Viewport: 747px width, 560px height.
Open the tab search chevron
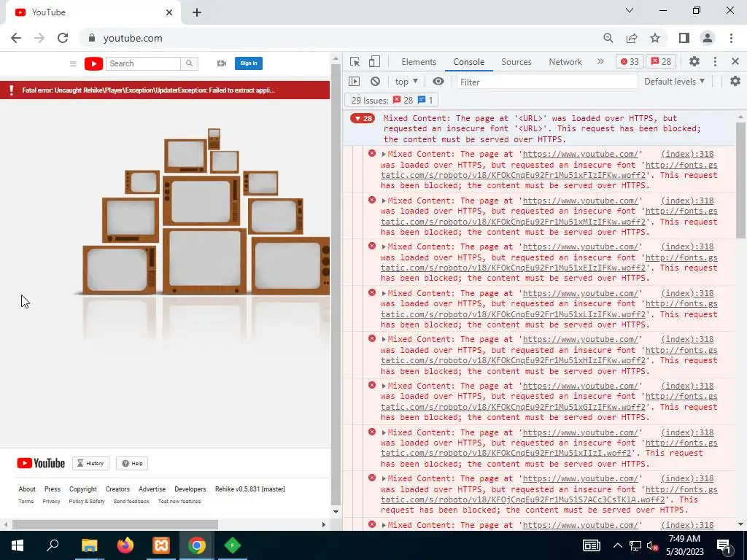coord(630,10)
